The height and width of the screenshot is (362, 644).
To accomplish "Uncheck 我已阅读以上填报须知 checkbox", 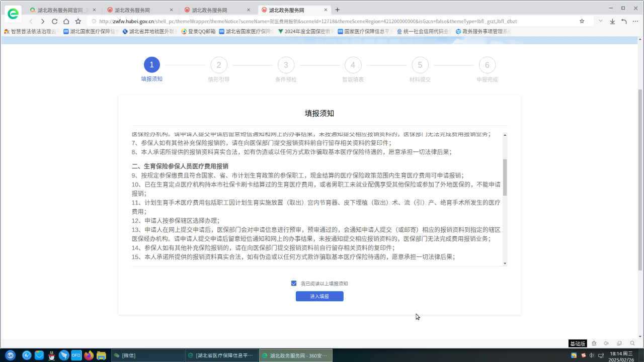I will (x=294, y=284).
